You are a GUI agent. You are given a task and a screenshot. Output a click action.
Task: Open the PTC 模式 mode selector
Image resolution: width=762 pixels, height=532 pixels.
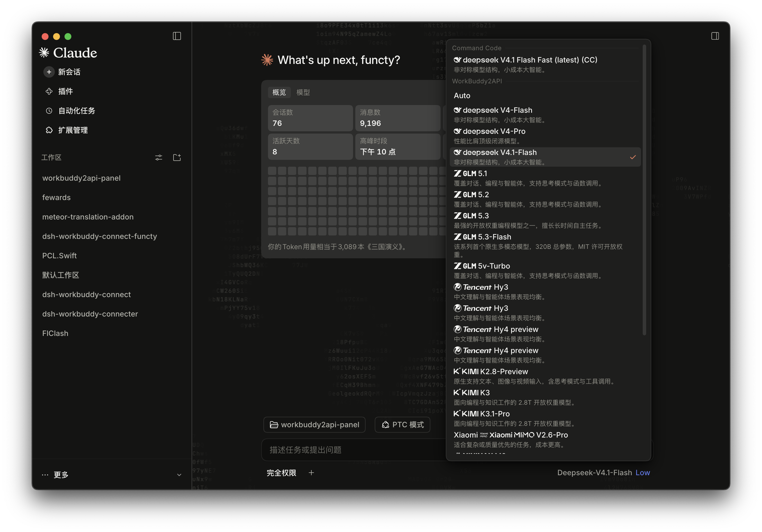(402, 424)
